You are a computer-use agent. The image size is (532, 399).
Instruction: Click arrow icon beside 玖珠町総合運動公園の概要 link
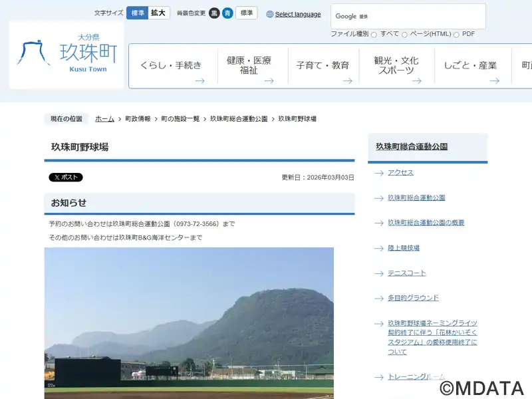point(379,223)
